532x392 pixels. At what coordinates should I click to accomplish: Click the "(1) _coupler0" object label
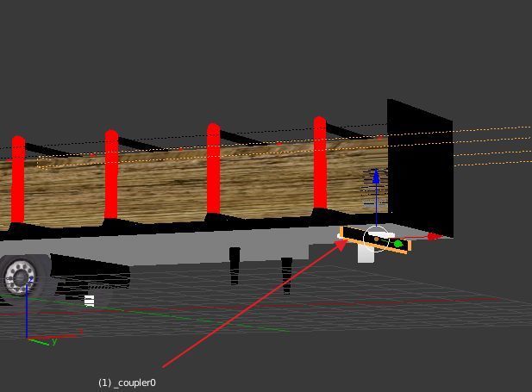pos(128,383)
